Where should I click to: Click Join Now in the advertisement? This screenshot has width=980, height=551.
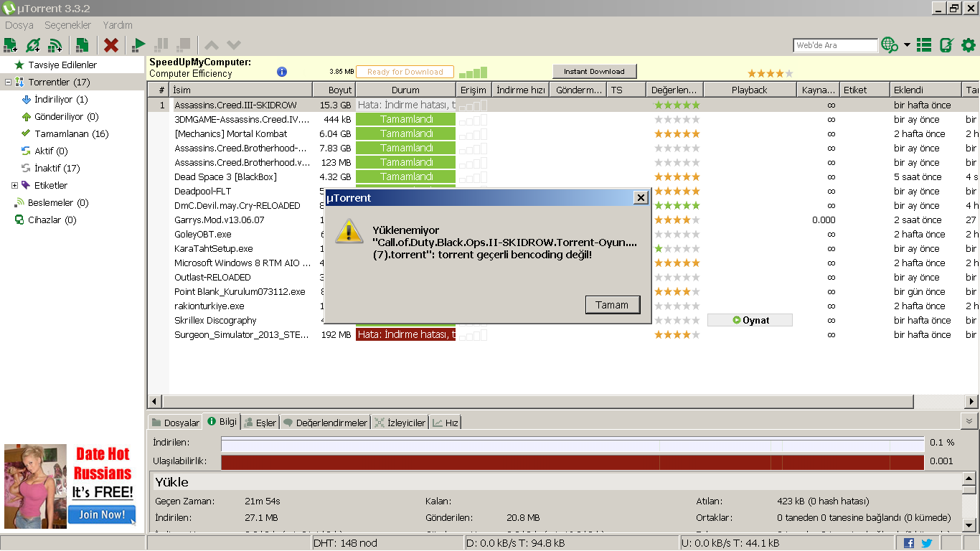pyautogui.click(x=101, y=514)
